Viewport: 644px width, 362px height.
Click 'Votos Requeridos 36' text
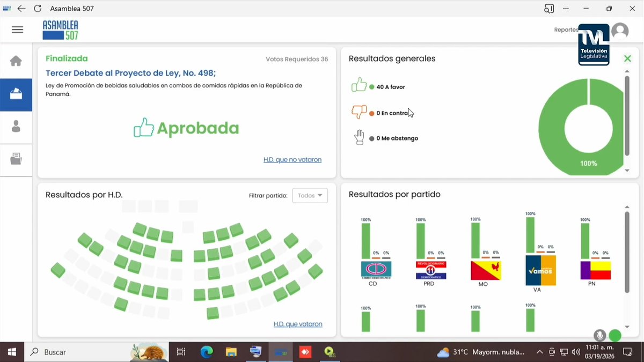click(297, 59)
